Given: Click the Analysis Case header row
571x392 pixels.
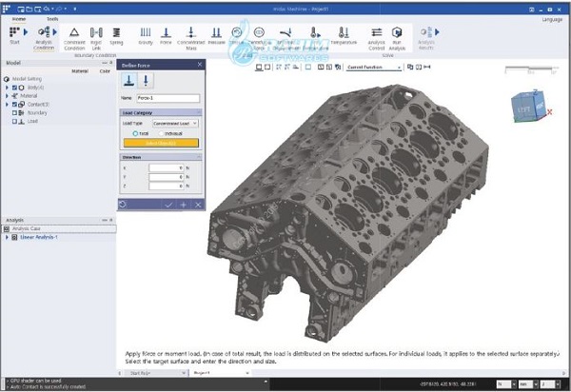Looking at the screenshot, I should 59,228.
